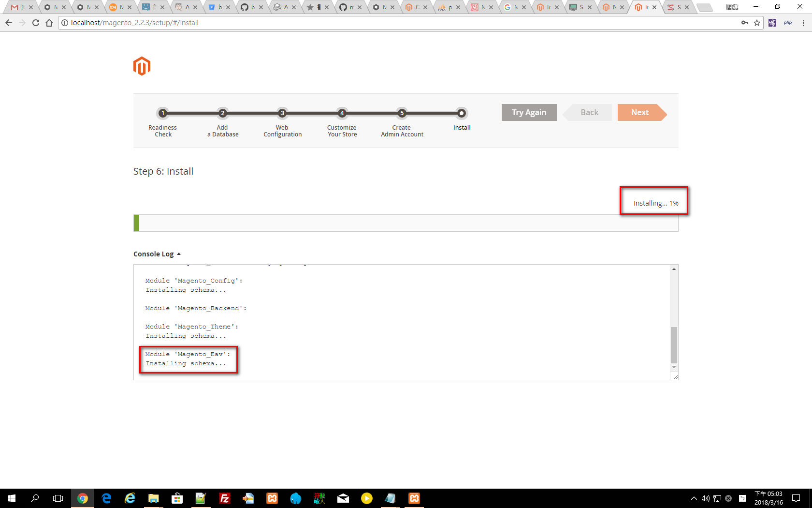Click the URL address bar
The width and height of the screenshot is (812, 508).
click(x=387, y=23)
